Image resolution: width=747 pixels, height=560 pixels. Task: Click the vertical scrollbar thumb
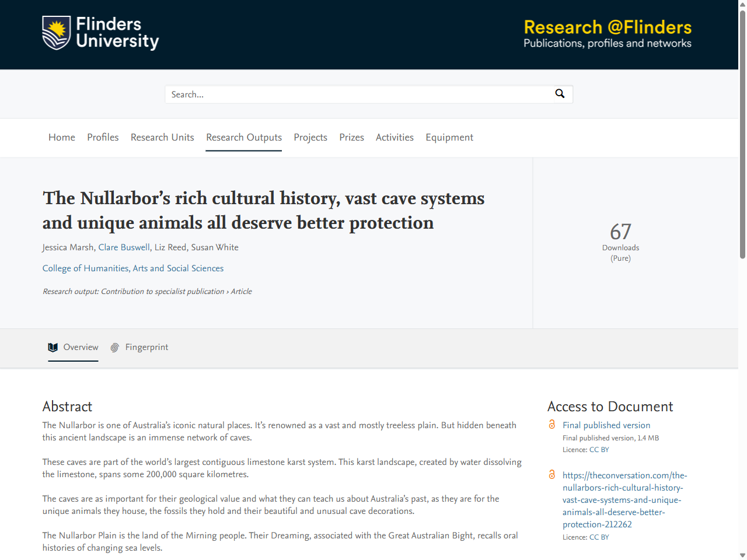point(742,134)
